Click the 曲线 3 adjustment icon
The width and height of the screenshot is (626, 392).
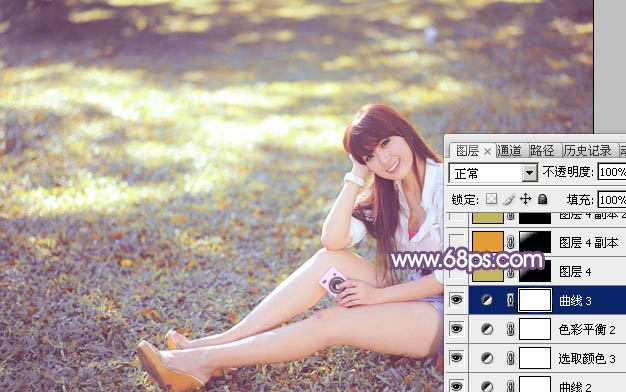(487, 300)
